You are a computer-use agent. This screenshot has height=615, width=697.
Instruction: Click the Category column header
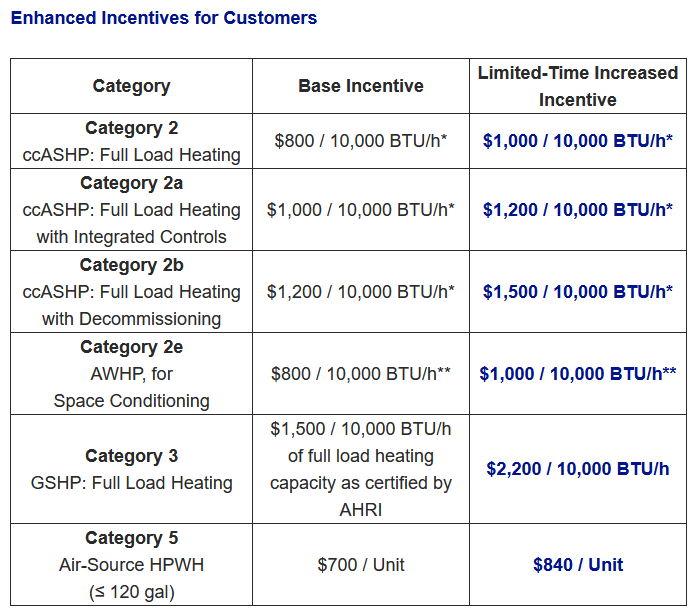pos(131,86)
